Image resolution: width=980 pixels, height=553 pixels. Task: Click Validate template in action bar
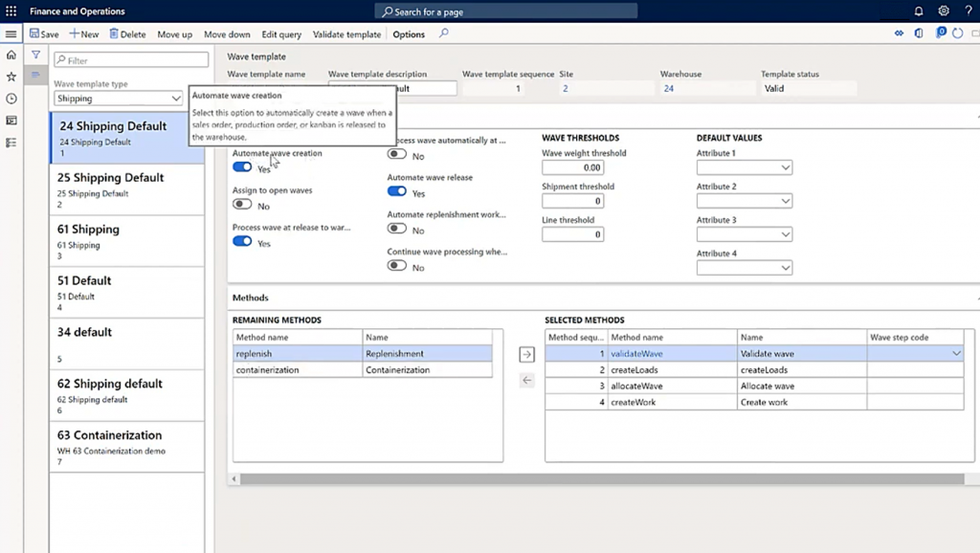(x=346, y=34)
